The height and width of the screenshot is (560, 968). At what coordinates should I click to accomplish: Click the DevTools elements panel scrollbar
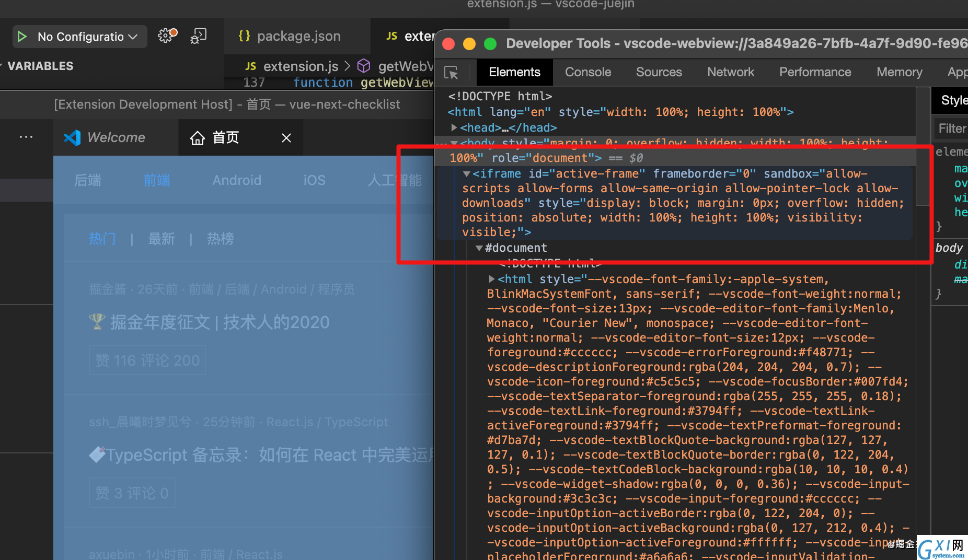click(923, 147)
